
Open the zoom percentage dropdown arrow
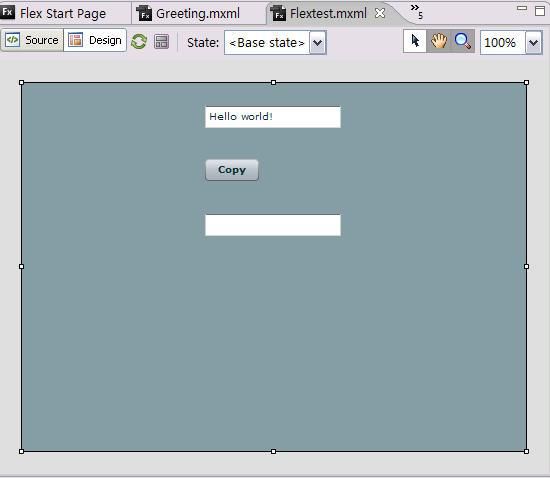click(x=534, y=43)
